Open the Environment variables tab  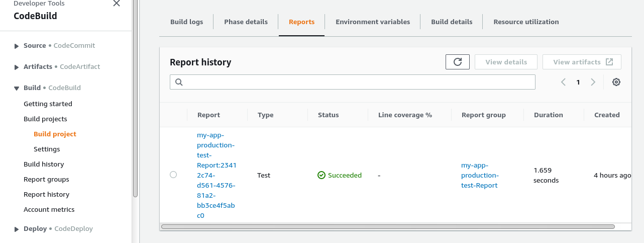pyautogui.click(x=372, y=22)
